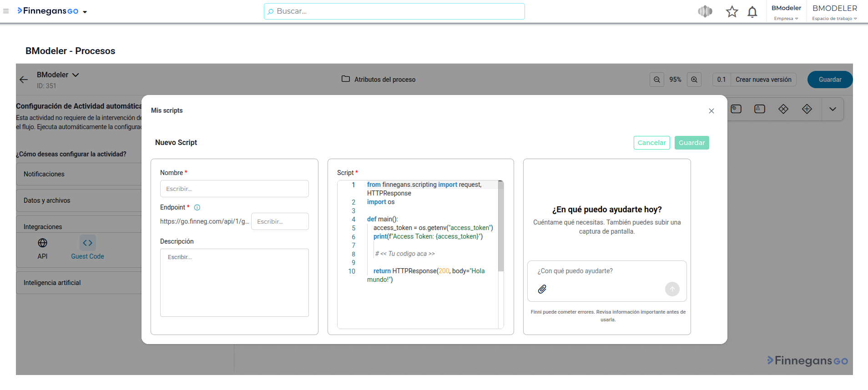The width and height of the screenshot is (868, 390).
Task: Click code line 8 comment placeholder
Action: tap(405, 254)
